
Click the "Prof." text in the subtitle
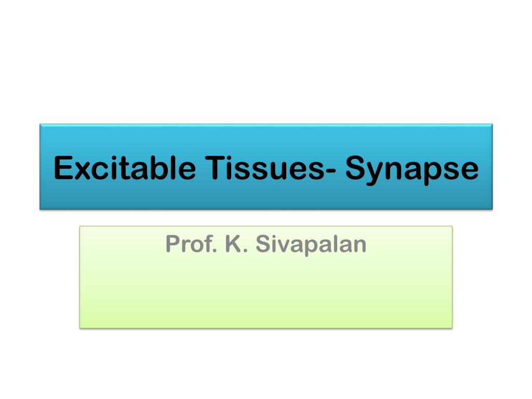pyautogui.click(x=191, y=244)
